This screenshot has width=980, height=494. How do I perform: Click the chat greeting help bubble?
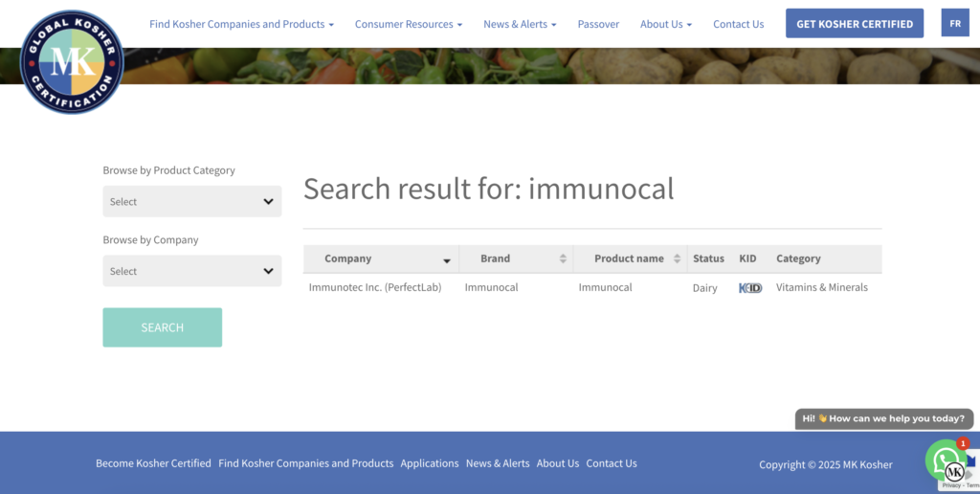coord(883,418)
